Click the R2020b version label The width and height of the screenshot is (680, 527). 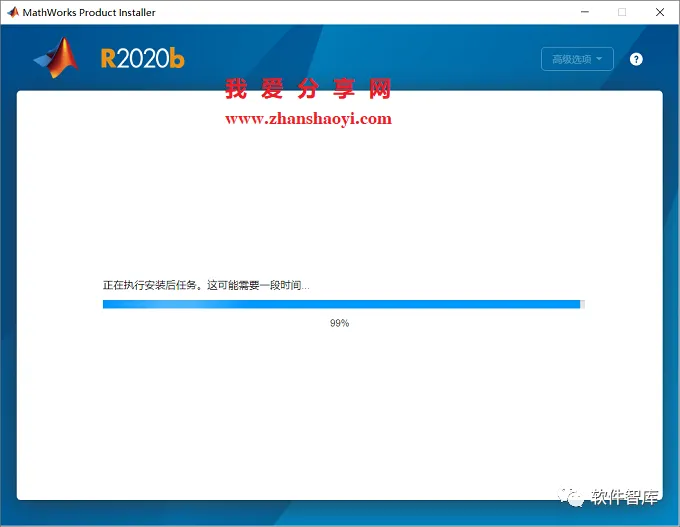point(143,58)
